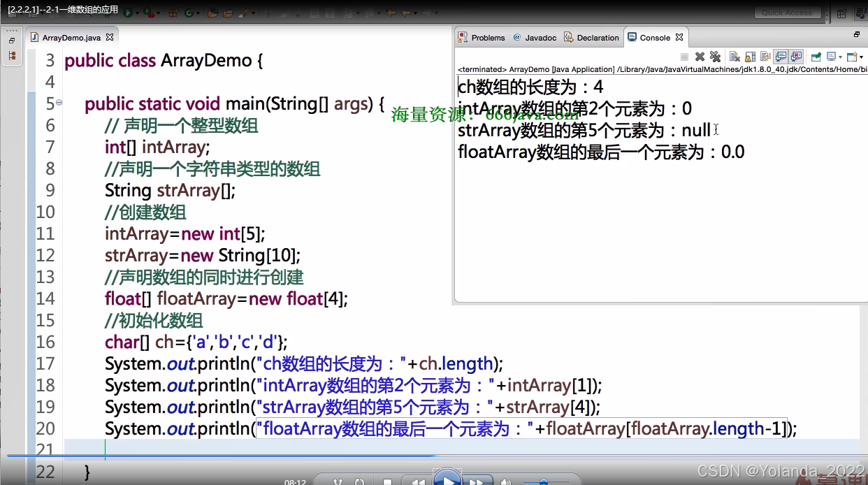Click the video Repeat loop icon

[x=359, y=481]
